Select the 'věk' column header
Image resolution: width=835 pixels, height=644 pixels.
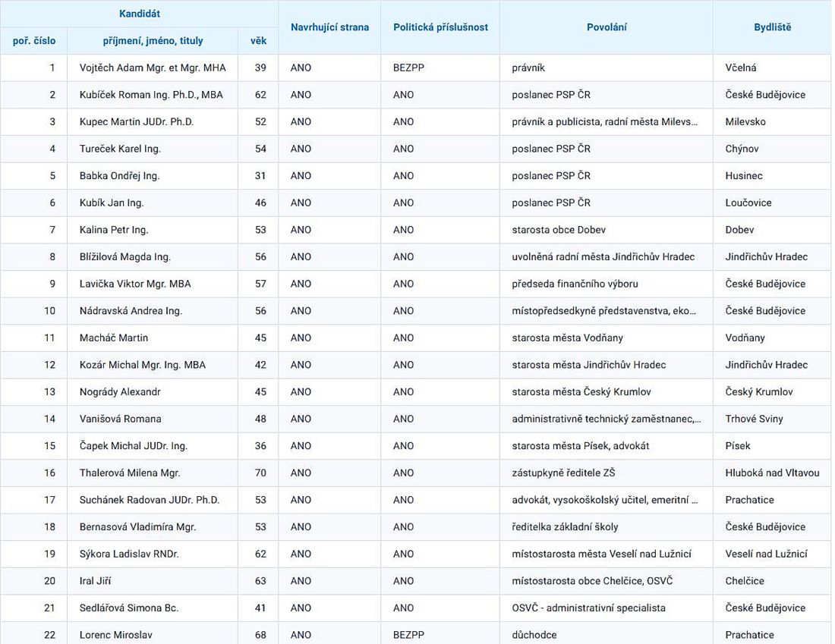[258, 41]
